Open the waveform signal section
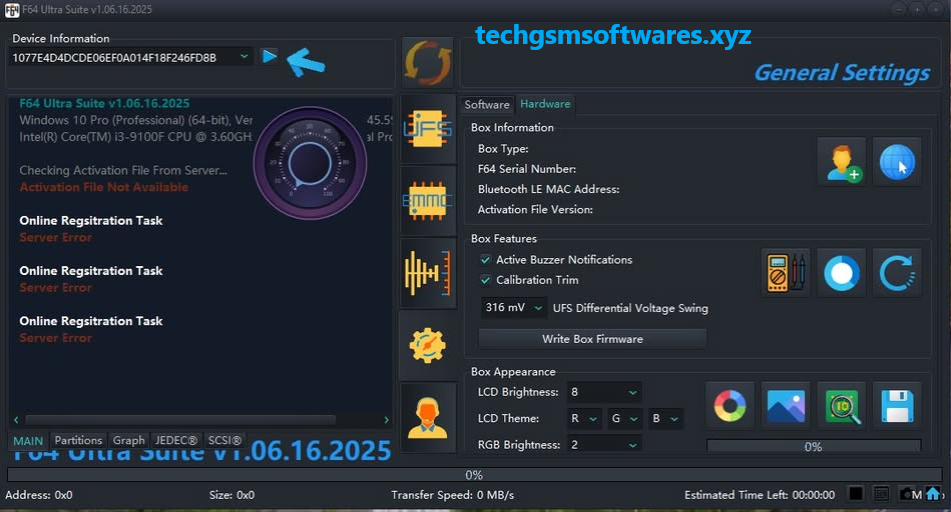 428,273
